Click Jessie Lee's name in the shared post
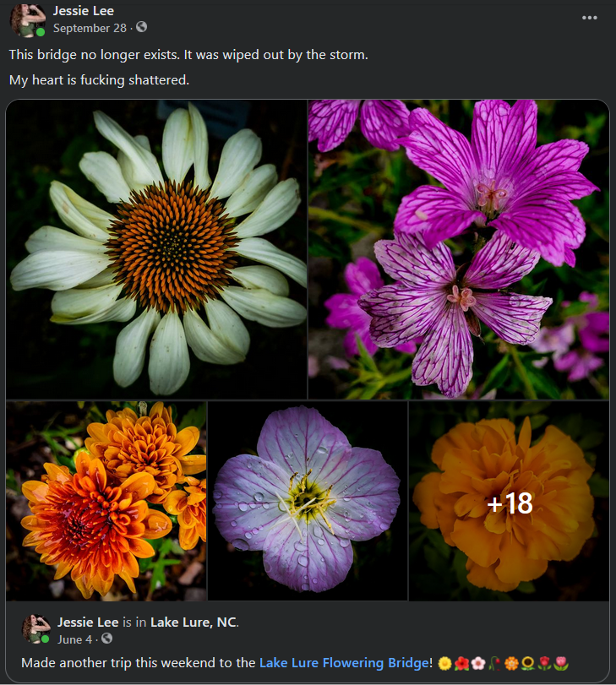 pyautogui.click(x=88, y=622)
